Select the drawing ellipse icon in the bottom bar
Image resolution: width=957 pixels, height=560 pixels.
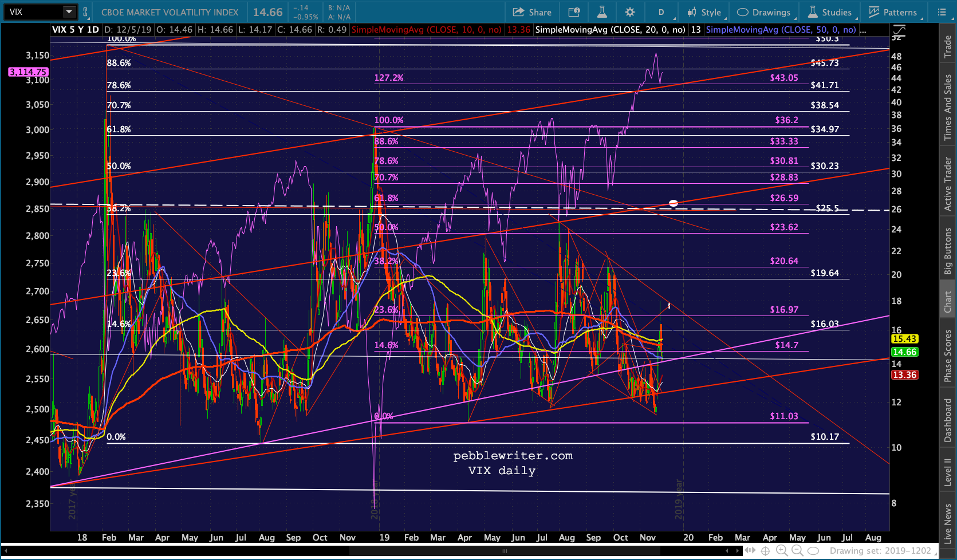coord(813,551)
